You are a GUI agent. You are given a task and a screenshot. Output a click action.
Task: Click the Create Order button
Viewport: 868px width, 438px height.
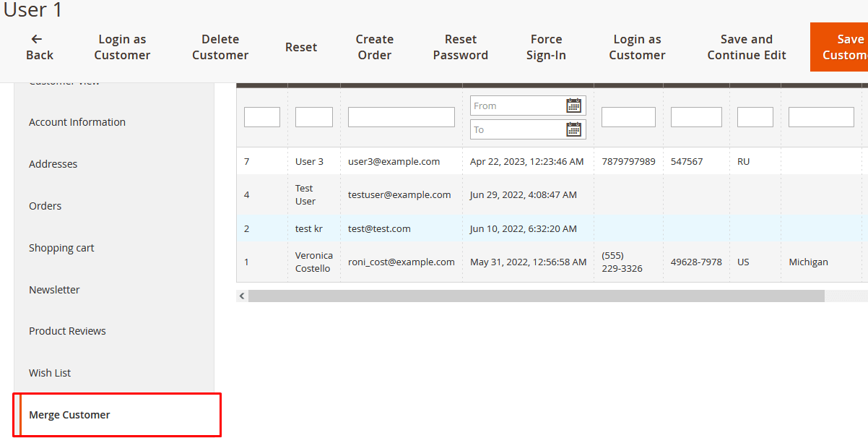pyautogui.click(x=374, y=47)
